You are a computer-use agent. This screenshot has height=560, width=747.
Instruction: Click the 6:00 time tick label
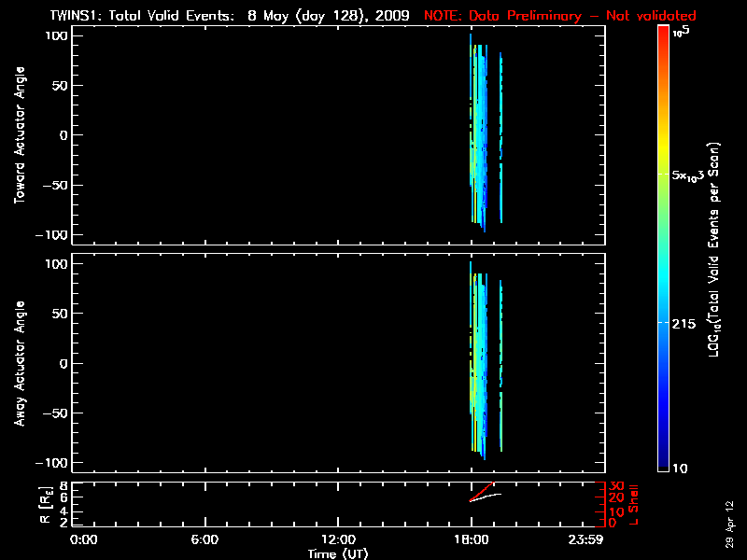[204, 539]
